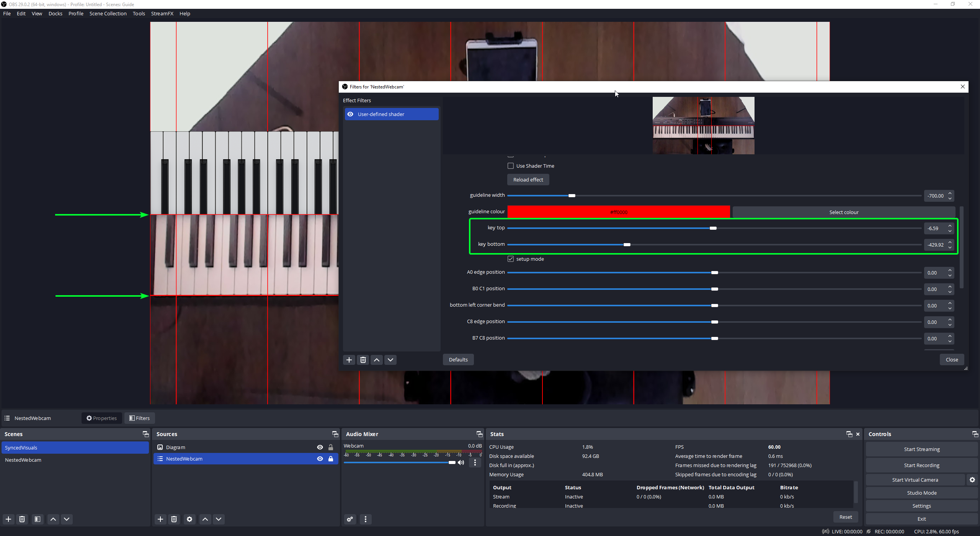Click the Reload effect button
This screenshot has width=980, height=536.
(x=528, y=180)
